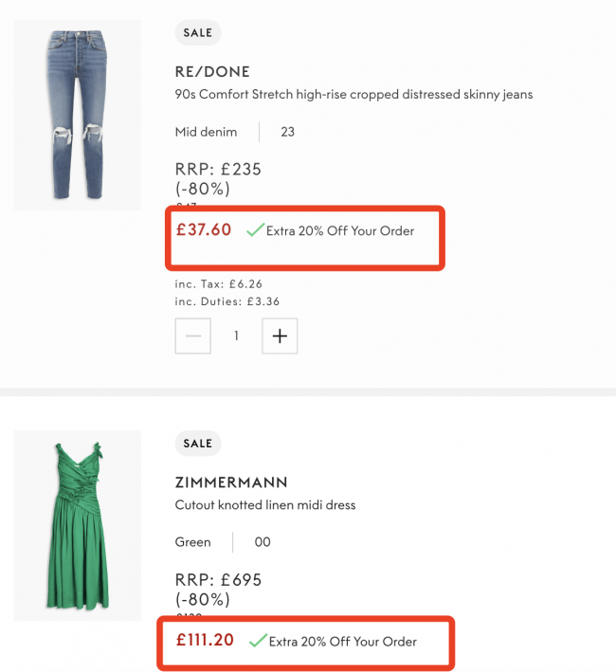616x672 pixels.
Task: Open the Cutout knotted linen midi dress title
Action: [265, 505]
